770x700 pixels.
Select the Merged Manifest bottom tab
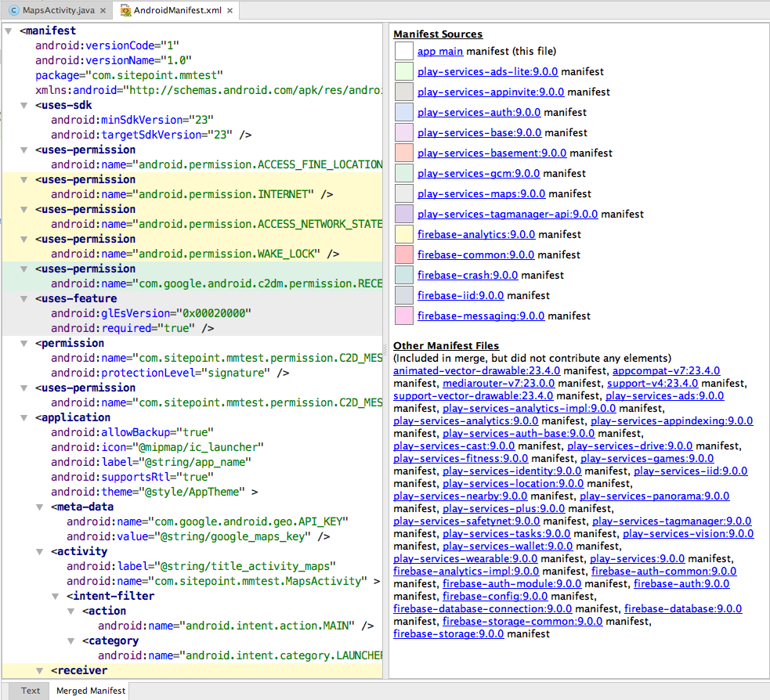click(x=90, y=691)
